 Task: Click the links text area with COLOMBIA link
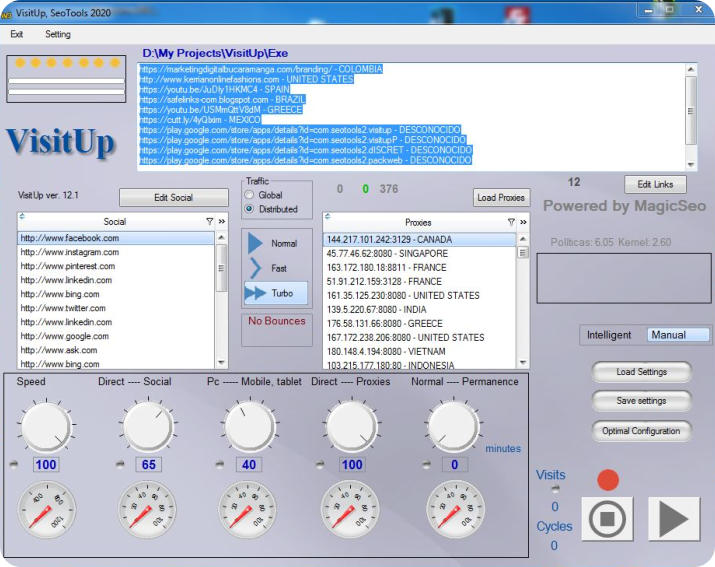pyautogui.click(x=412, y=117)
